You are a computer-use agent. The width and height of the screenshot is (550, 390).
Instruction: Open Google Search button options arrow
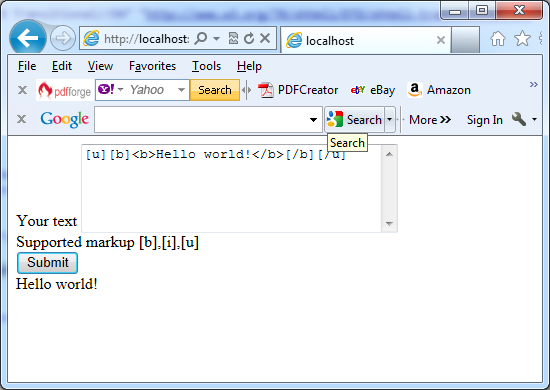click(x=390, y=120)
